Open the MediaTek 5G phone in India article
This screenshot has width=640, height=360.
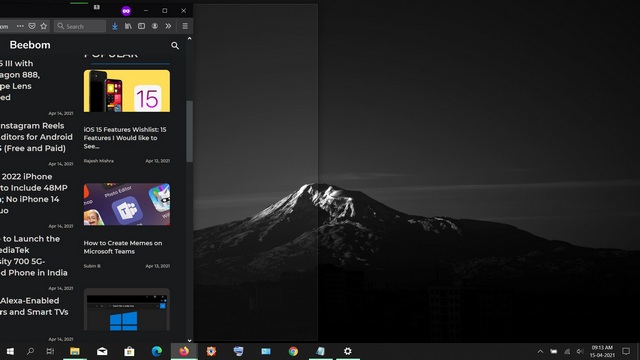click(34, 256)
